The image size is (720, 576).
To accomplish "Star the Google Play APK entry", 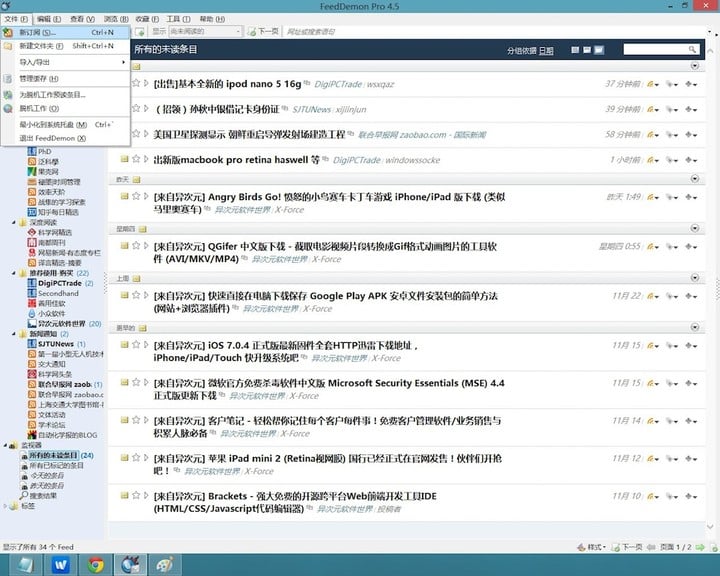I will (x=136, y=295).
